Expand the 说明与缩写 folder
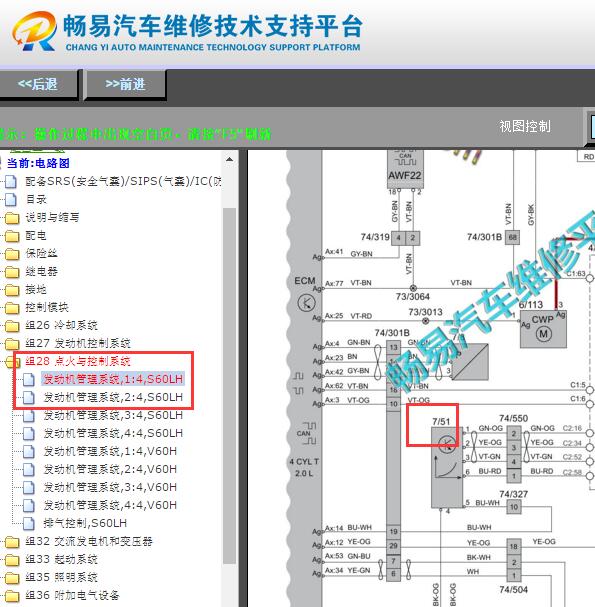The height and width of the screenshot is (607, 595). point(52,218)
